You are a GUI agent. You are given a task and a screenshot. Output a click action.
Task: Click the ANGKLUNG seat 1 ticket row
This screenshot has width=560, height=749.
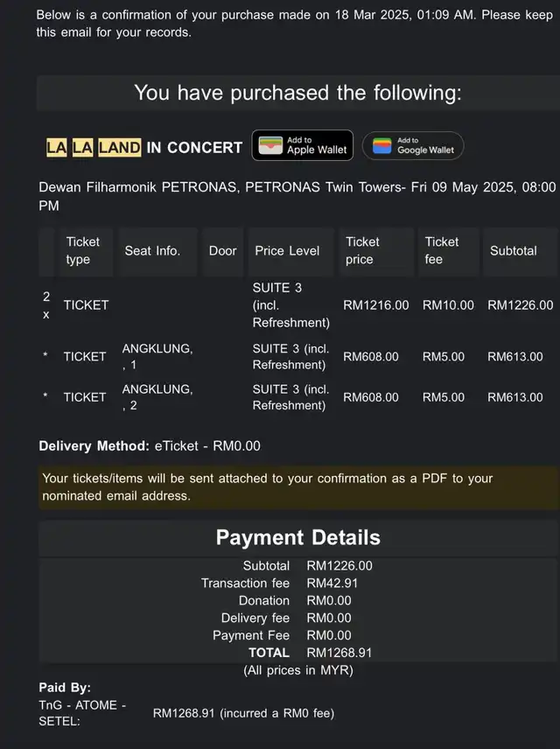click(298, 357)
